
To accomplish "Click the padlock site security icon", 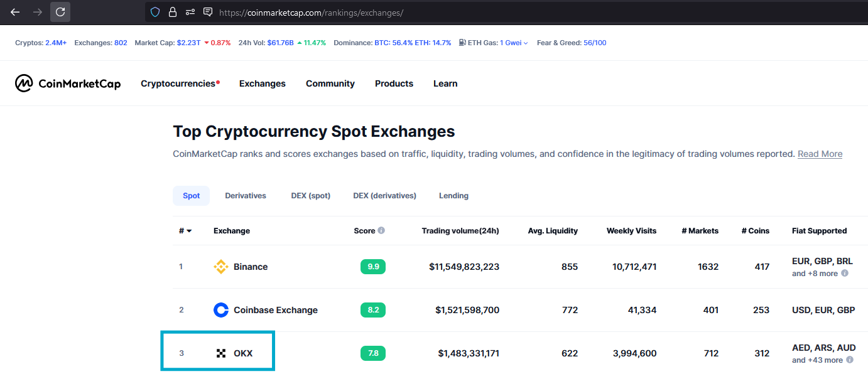I will point(173,12).
